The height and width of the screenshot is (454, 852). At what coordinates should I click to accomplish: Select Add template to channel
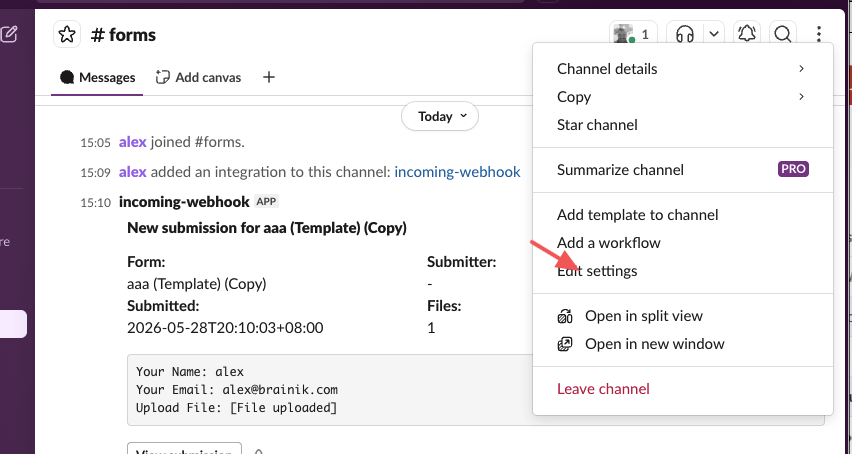tap(682, 215)
